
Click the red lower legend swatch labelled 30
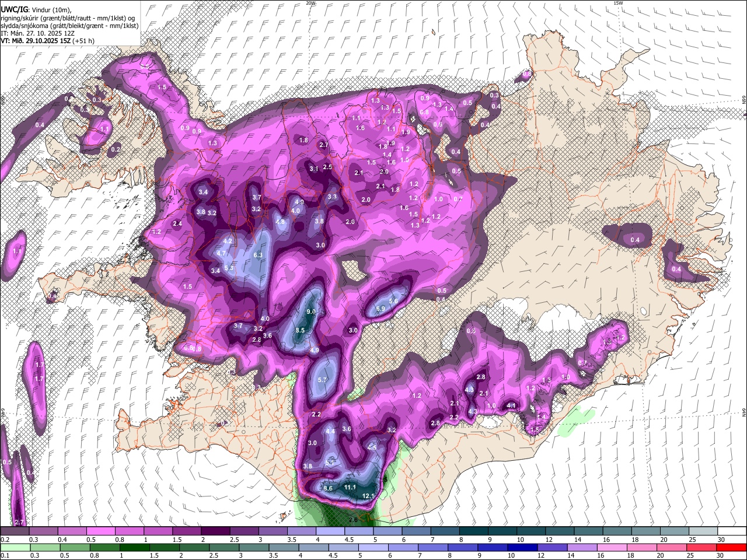tap(732, 547)
